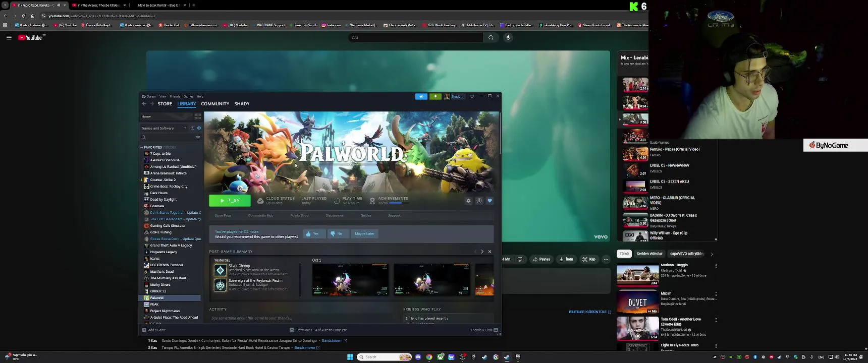This screenshot has height=363, width=868.
Task: Open Sovereign of the Feybreak Realm achievement icon
Action: pos(220,285)
